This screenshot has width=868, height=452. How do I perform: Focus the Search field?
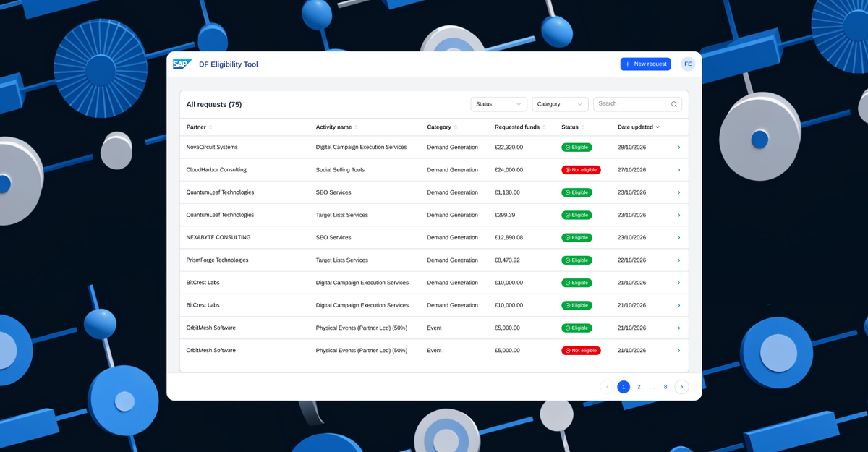pos(637,104)
